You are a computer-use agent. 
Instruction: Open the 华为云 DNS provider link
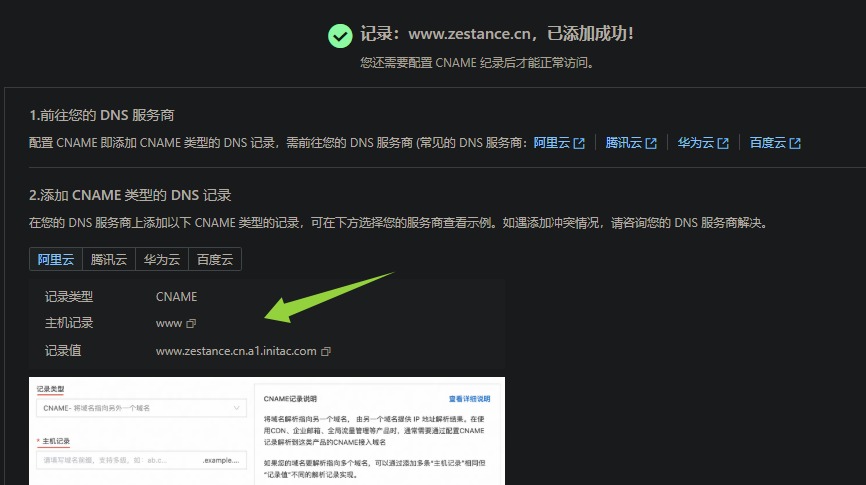pyautogui.click(x=696, y=143)
